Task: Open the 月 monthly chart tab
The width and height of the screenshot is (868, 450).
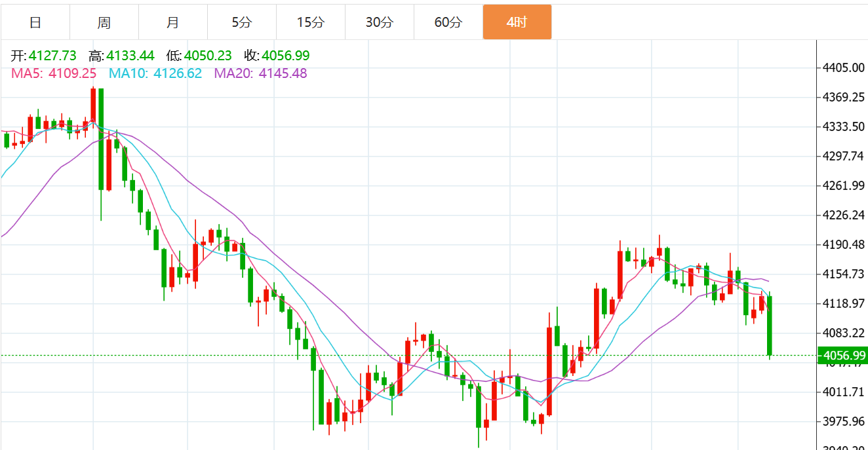Action: 173,22
